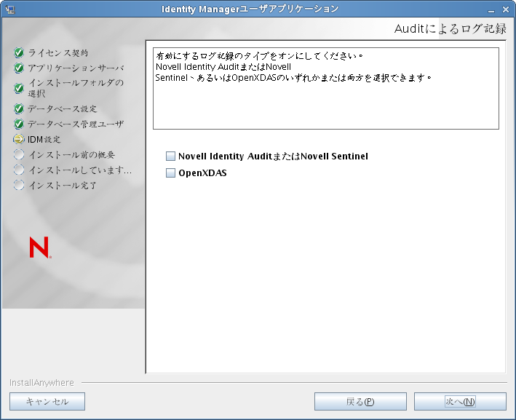Click green check icon beside データベース設定

[x=19, y=108]
